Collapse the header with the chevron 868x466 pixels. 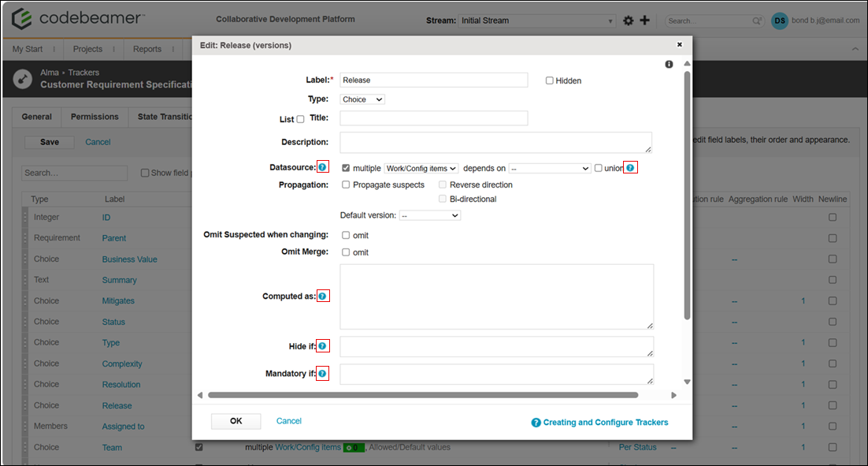coord(855,49)
